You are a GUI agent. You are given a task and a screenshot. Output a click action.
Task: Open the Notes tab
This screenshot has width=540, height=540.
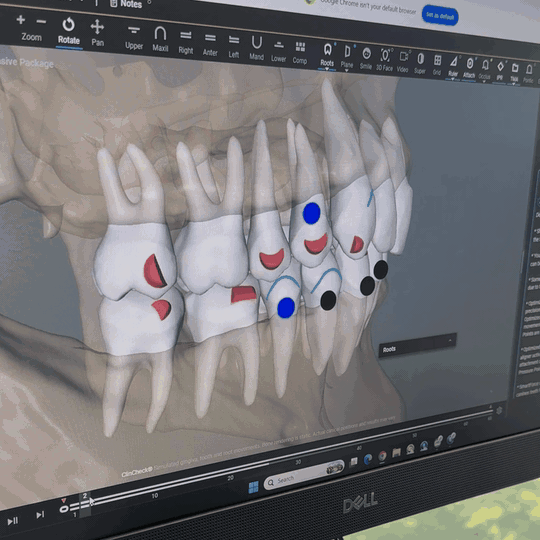[126, 3]
